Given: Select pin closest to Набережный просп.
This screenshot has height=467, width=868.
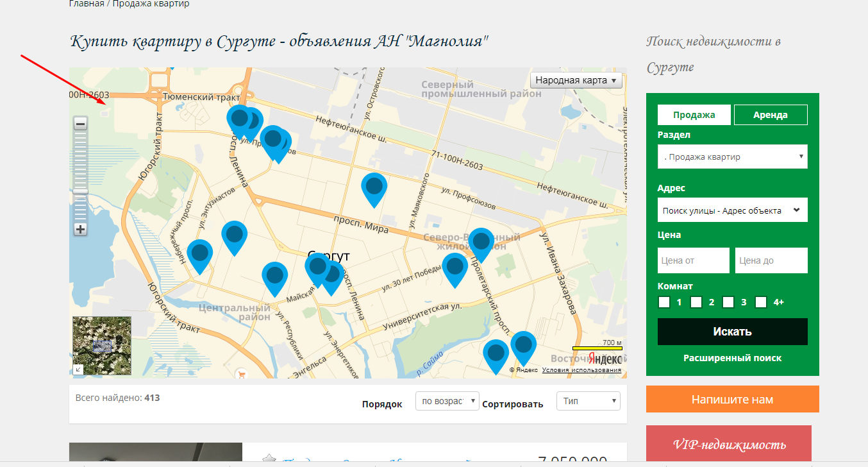Looking at the screenshot, I should tap(200, 257).
